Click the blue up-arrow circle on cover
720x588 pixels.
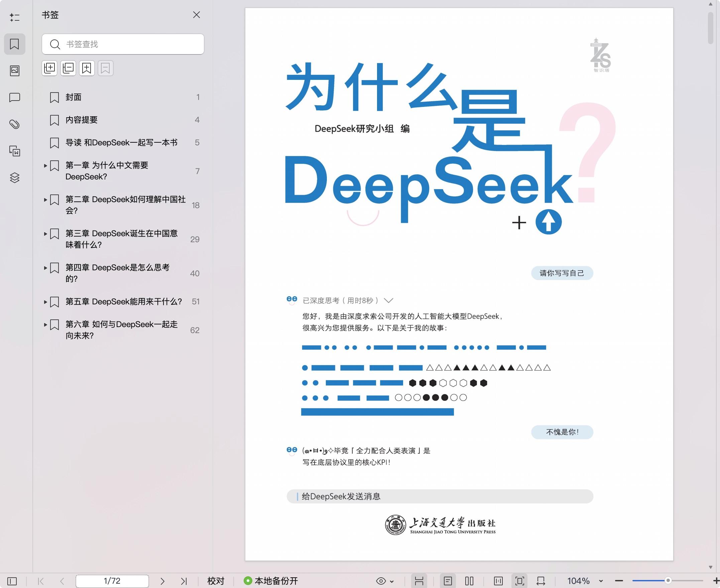point(548,222)
